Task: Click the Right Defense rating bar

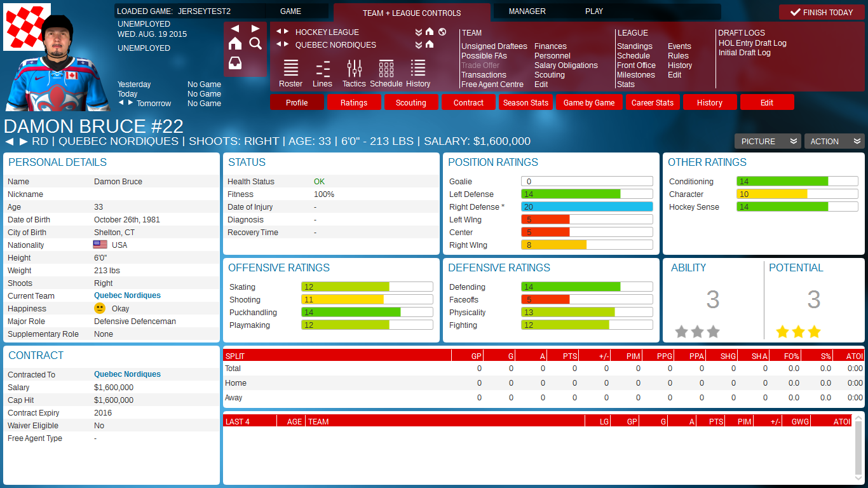Action: (x=587, y=207)
